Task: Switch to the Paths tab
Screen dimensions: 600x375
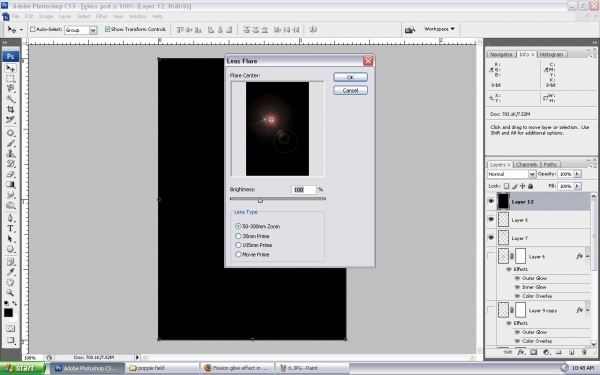Action: click(x=550, y=165)
